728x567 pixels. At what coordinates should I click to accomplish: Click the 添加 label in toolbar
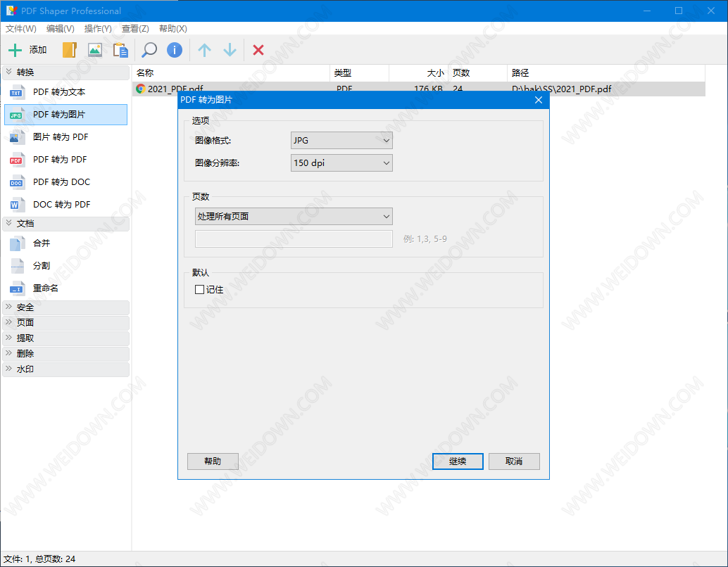pos(38,50)
